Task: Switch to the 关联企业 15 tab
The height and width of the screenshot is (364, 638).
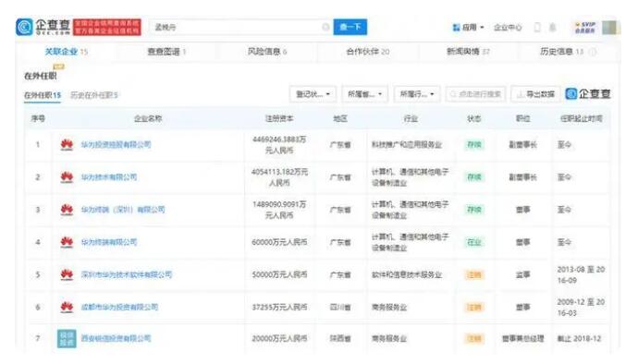Action: click(x=66, y=52)
